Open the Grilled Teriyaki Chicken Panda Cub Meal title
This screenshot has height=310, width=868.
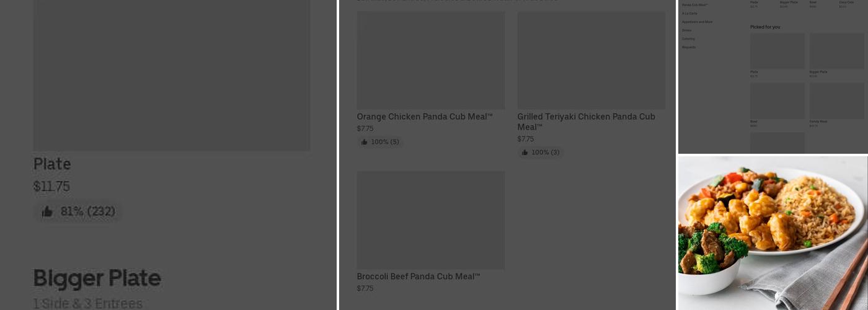[586, 122]
